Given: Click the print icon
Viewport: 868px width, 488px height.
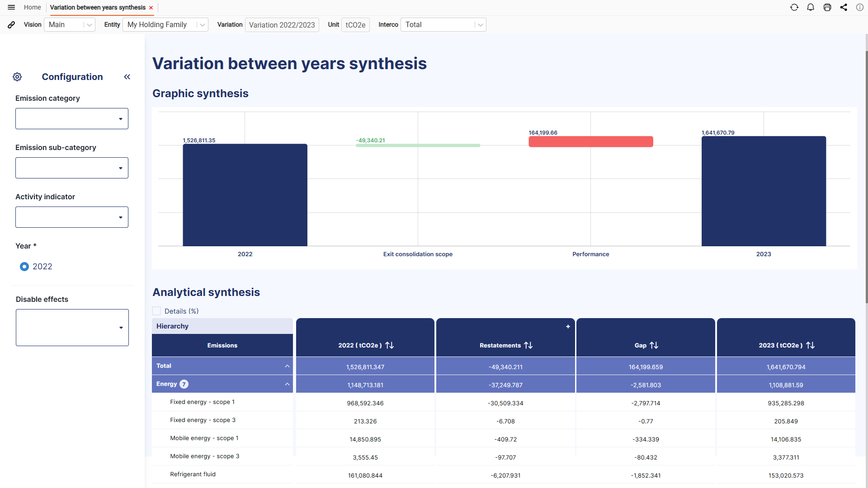Looking at the screenshot, I should tap(827, 7).
